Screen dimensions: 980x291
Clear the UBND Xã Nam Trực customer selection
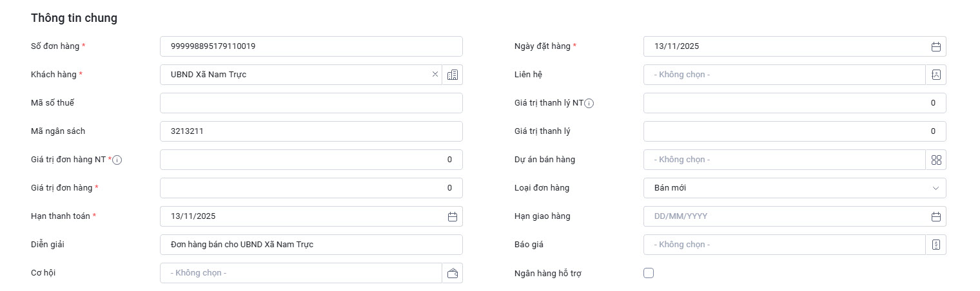pyautogui.click(x=435, y=75)
